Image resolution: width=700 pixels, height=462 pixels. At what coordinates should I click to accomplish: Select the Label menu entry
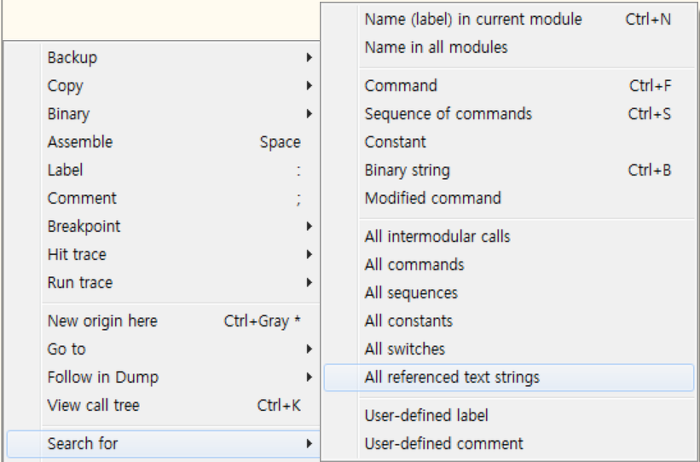[163, 170]
